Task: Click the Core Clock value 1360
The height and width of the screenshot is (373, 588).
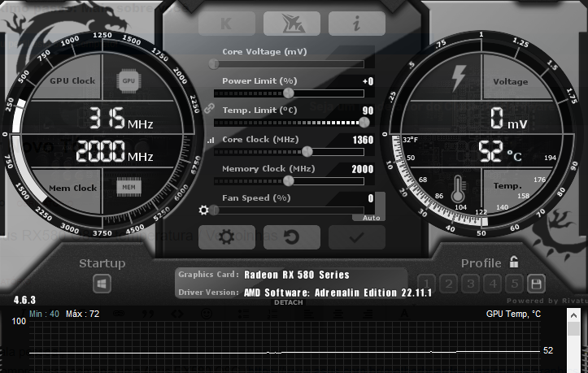Action: tap(363, 140)
